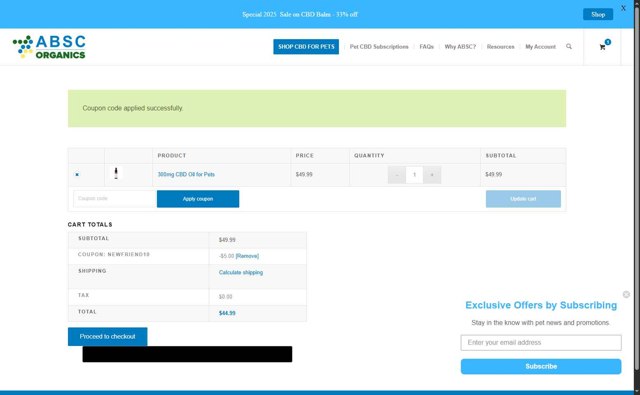Click the sale banner text
The image size is (640, 395).
(x=300, y=14)
